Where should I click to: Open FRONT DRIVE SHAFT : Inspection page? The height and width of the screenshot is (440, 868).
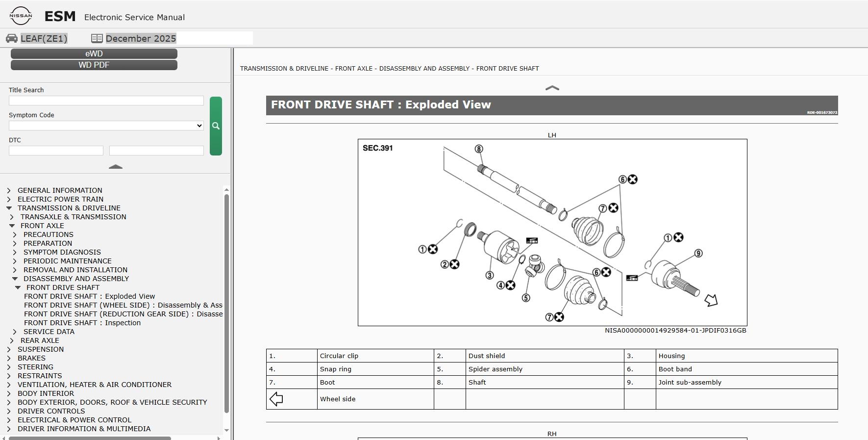click(x=82, y=323)
